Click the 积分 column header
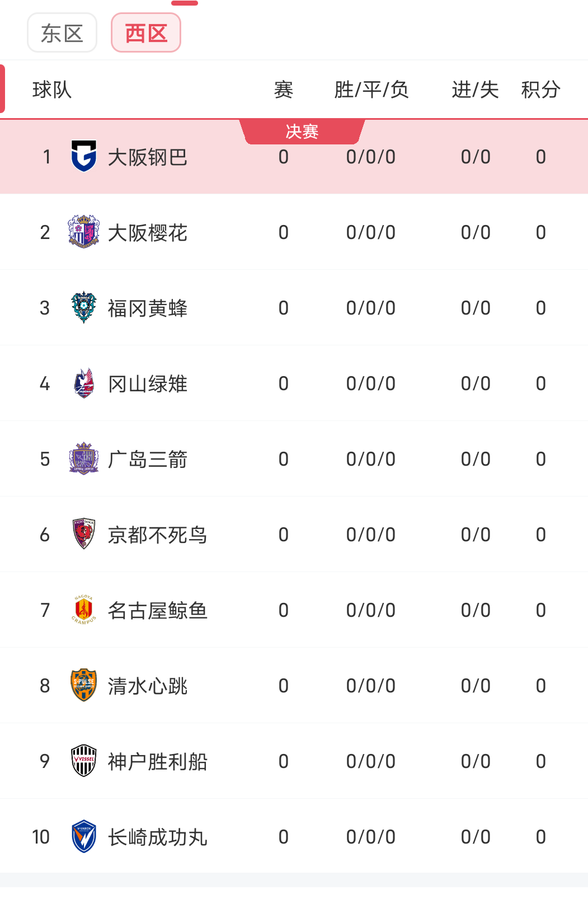The width and height of the screenshot is (588, 904). pos(540,90)
